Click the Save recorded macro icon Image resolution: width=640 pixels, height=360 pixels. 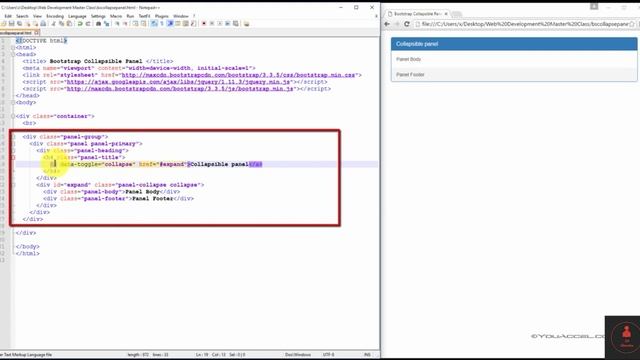click(236, 24)
